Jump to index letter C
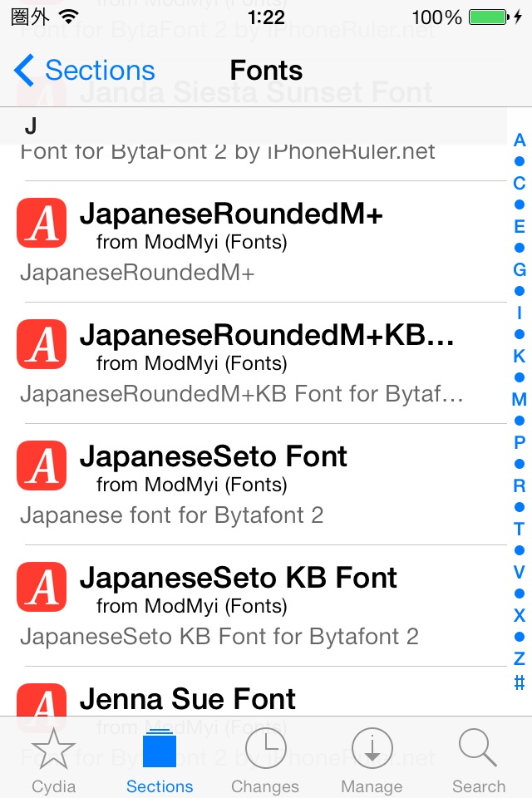The width and height of the screenshot is (532, 798). click(520, 183)
